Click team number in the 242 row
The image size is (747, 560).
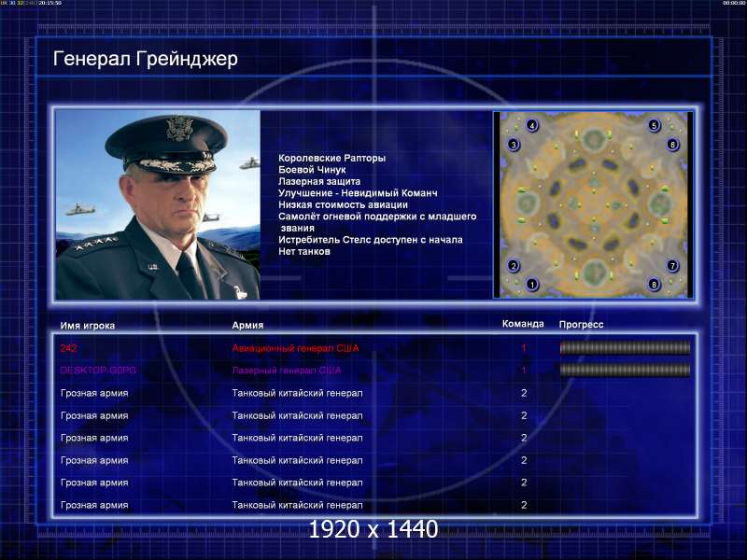point(524,348)
